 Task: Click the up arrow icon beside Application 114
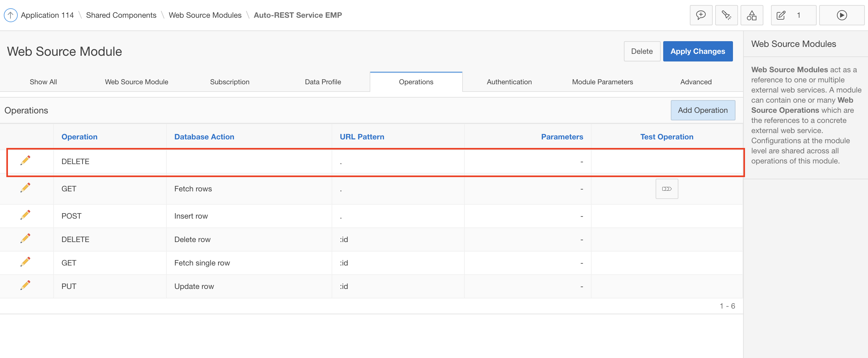pos(10,15)
